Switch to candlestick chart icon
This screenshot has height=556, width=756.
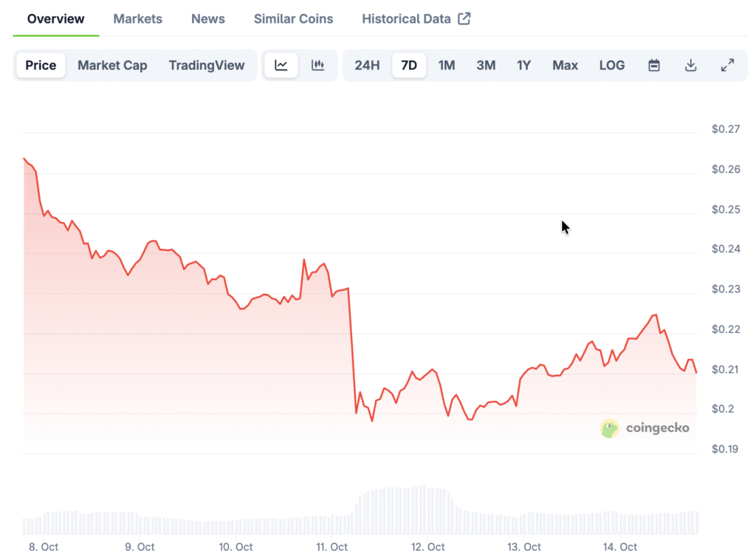318,65
